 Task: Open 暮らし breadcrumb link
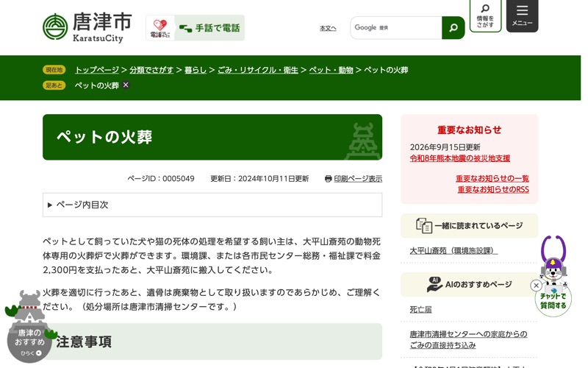coord(196,70)
